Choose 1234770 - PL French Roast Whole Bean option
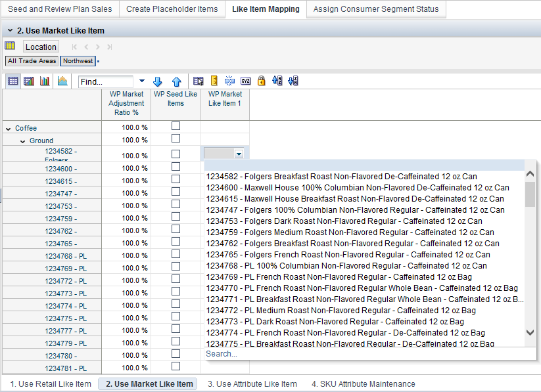The width and height of the screenshot is (541, 392). click(365, 288)
